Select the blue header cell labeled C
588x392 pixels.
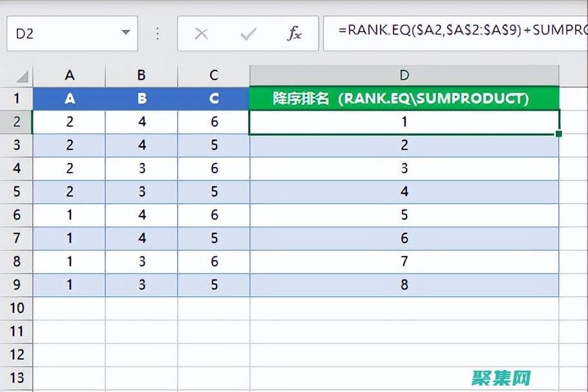coord(213,98)
